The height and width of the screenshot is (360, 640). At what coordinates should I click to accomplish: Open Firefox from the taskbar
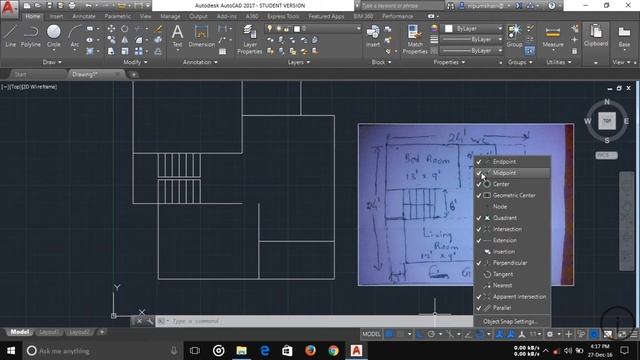click(x=310, y=351)
